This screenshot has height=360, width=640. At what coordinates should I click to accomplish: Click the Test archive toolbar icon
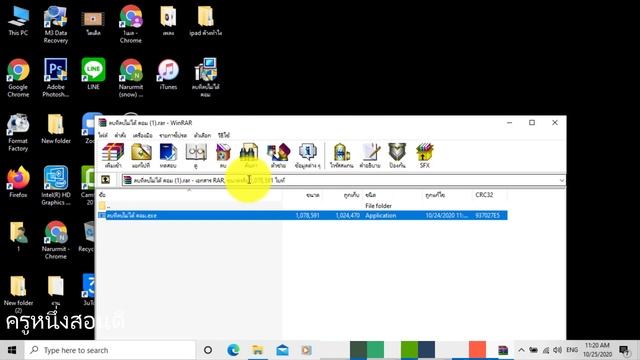[x=168, y=156]
